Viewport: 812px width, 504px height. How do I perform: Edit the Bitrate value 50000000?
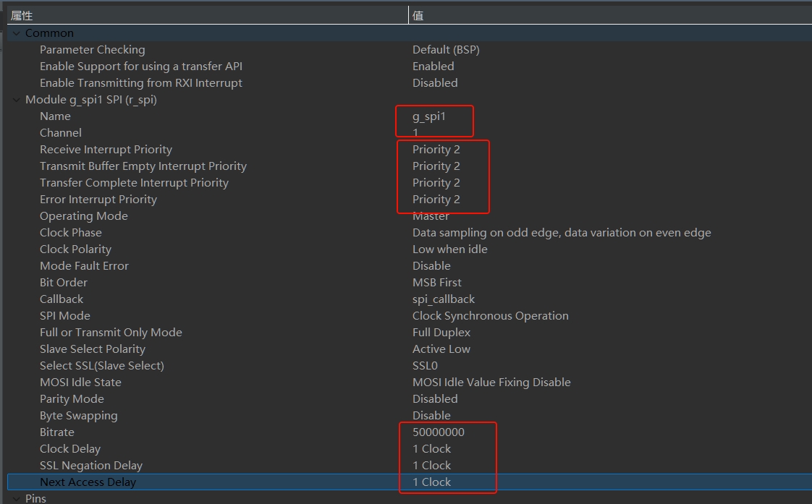tap(438, 432)
